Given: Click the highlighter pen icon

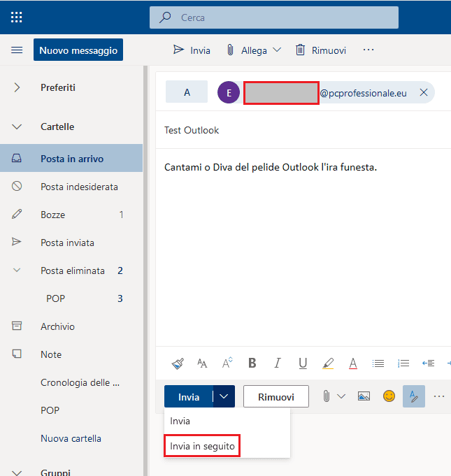Looking at the screenshot, I should click(328, 363).
